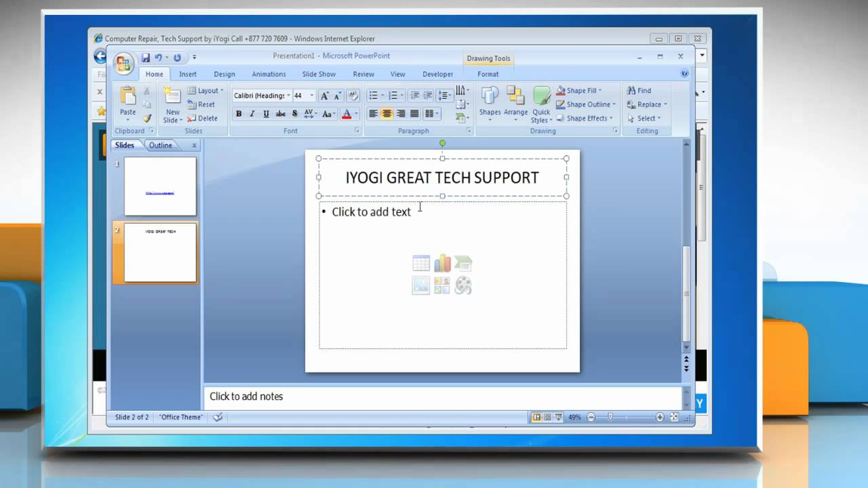
Task: Open the Design ribbon tab
Action: (x=224, y=75)
